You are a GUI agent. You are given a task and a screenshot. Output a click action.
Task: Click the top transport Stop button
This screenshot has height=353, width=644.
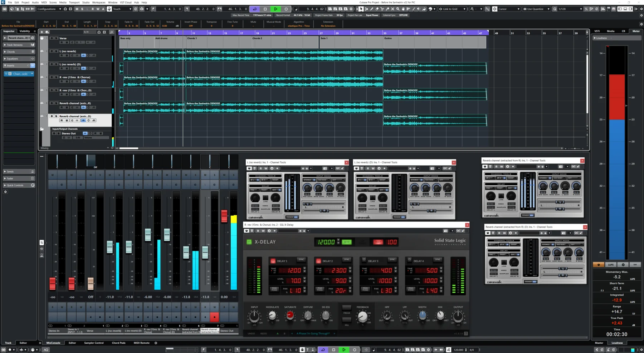coord(265,9)
